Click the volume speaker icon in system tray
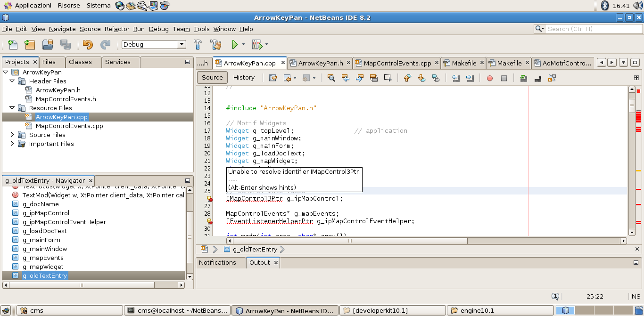This screenshot has height=316, width=644. tap(638, 6)
